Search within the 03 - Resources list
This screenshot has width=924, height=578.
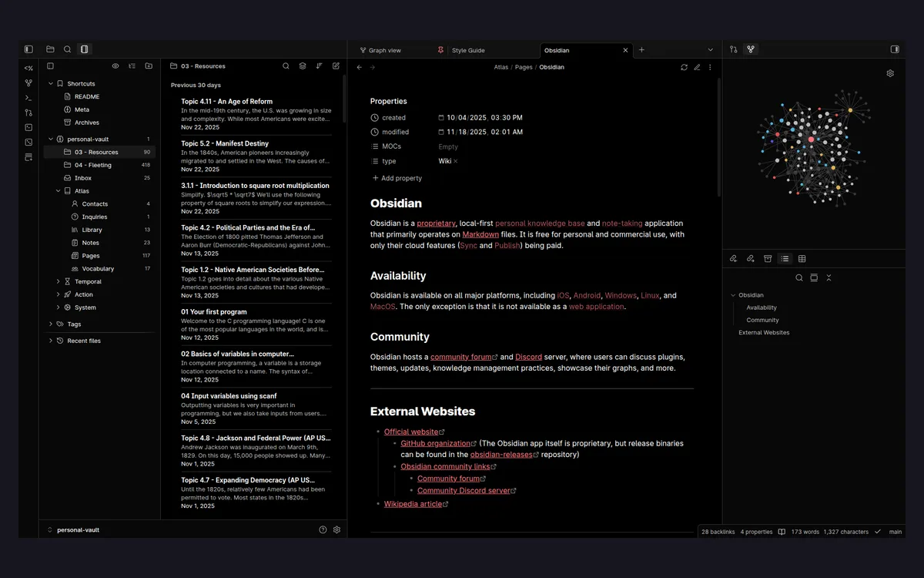(x=286, y=66)
